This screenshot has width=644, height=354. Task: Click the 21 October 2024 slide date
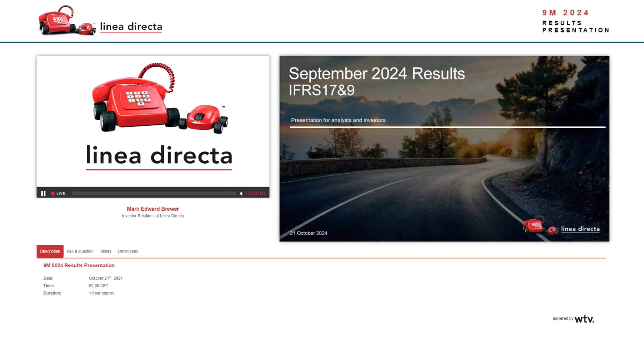[309, 233]
